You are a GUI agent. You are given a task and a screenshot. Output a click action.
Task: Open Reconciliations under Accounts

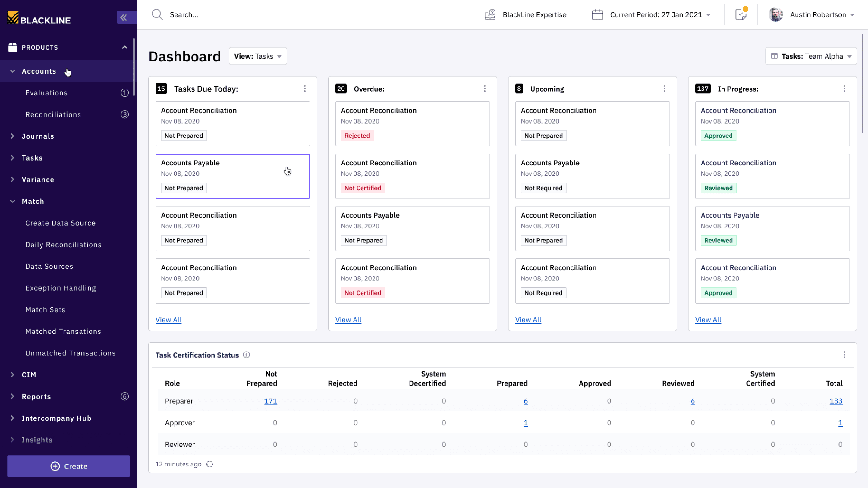pos(53,114)
